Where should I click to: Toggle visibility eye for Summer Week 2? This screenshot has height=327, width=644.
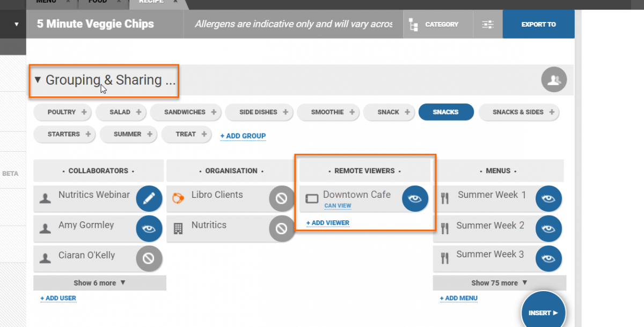(548, 229)
